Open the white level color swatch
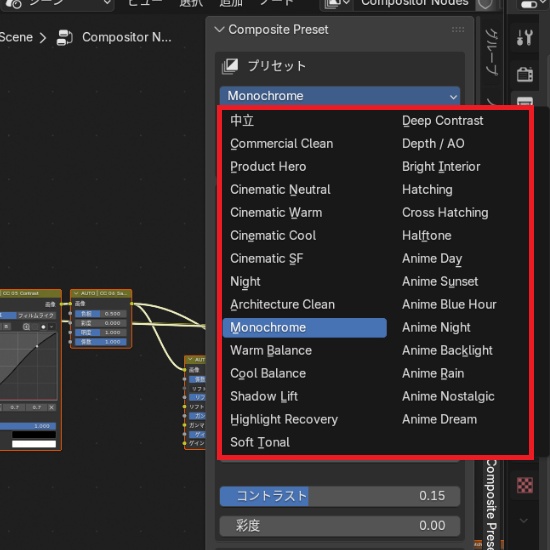 [x=34, y=444]
